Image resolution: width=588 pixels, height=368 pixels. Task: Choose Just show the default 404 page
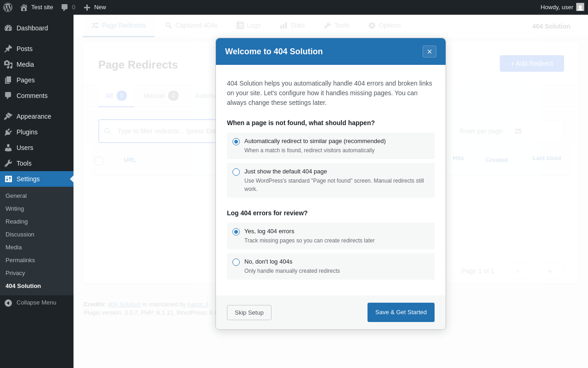(x=236, y=172)
